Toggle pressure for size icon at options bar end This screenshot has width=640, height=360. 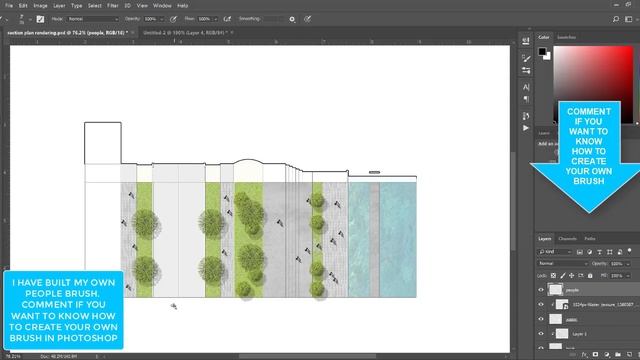[308, 19]
